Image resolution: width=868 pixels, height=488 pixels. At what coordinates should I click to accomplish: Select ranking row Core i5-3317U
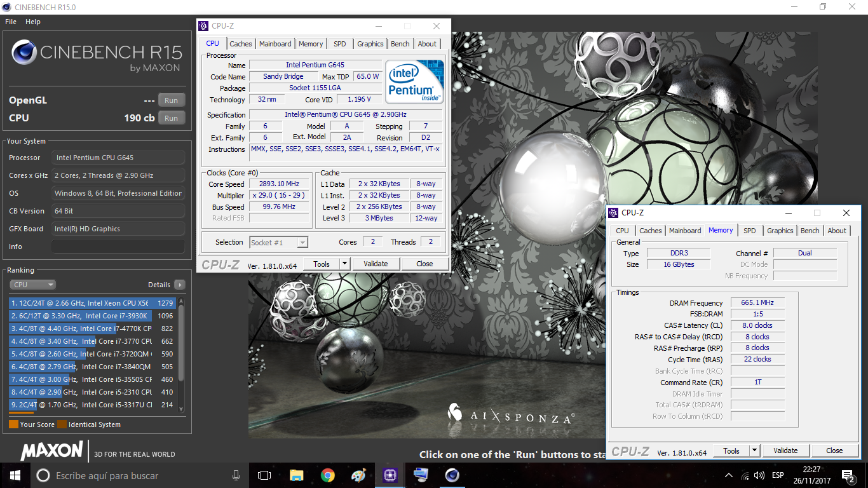tap(92, 405)
